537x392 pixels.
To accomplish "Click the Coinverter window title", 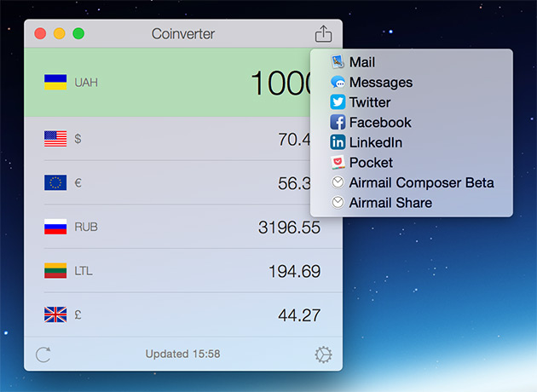I will click(183, 33).
